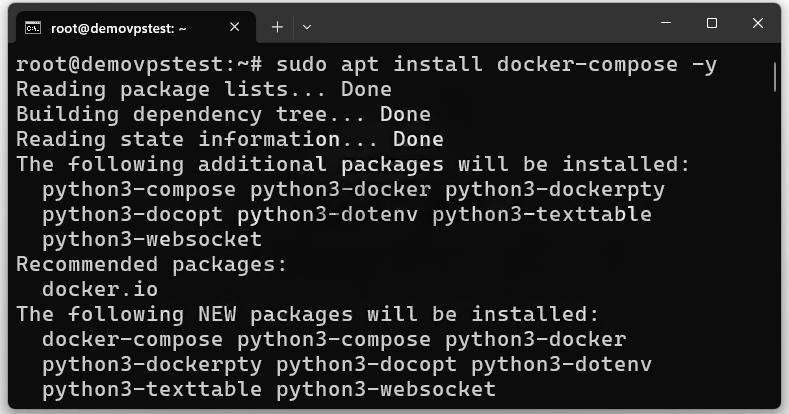The height and width of the screenshot is (414, 789).
Task: Close the root@demovpstest tab
Action: coord(234,27)
